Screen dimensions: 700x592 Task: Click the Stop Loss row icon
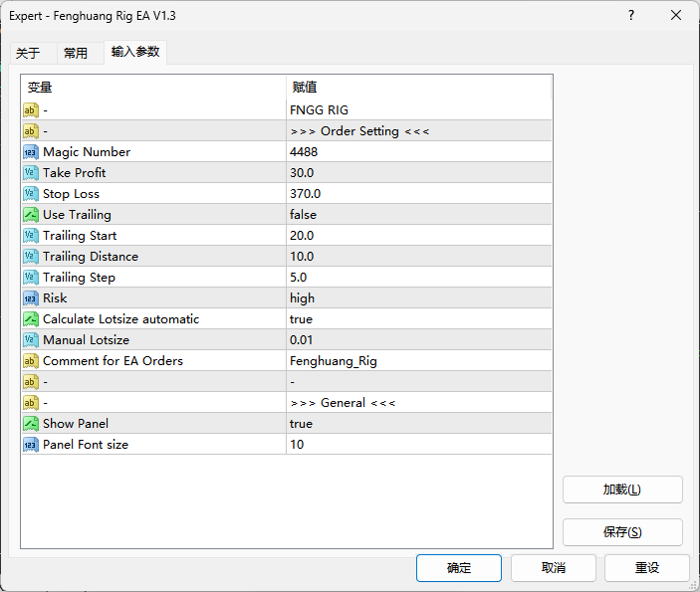[31, 194]
